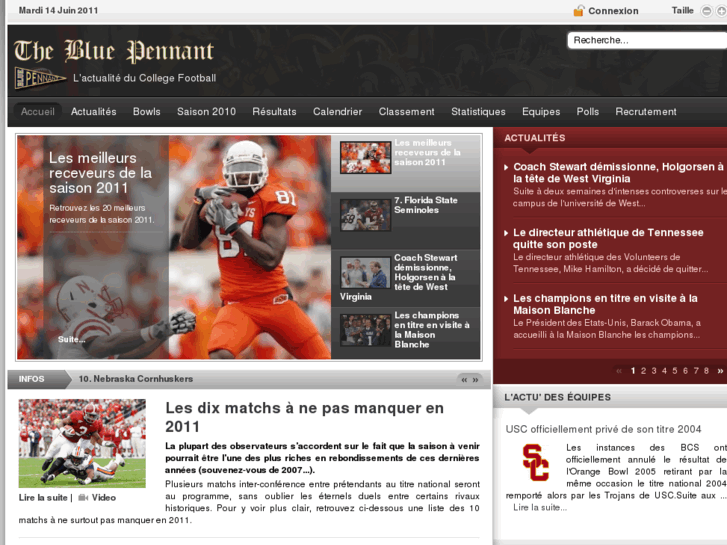Go to Actualités page 5
Screen dimensions: 727x545
pyautogui.click(x=675, y=371)
